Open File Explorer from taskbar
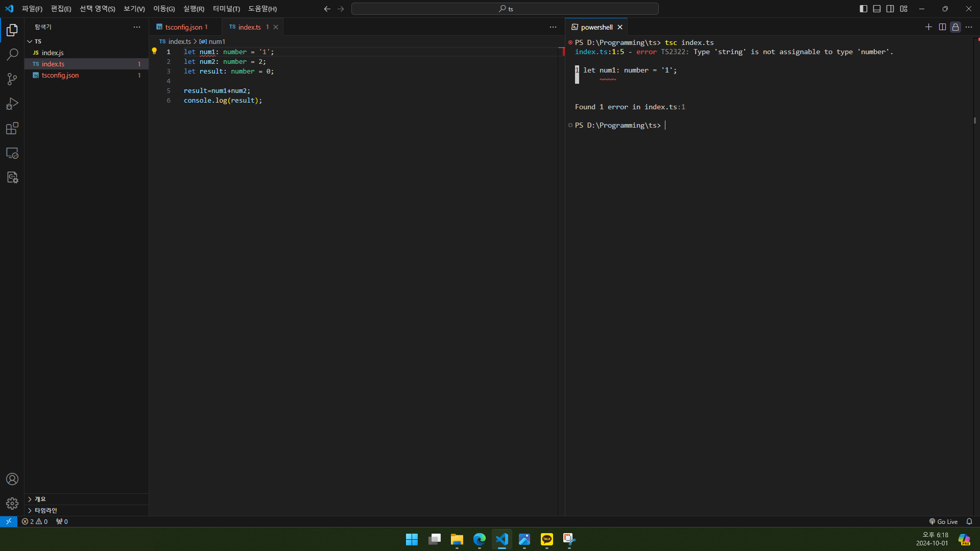The height and width of the screenshot is (551, 980). [457, 539]
